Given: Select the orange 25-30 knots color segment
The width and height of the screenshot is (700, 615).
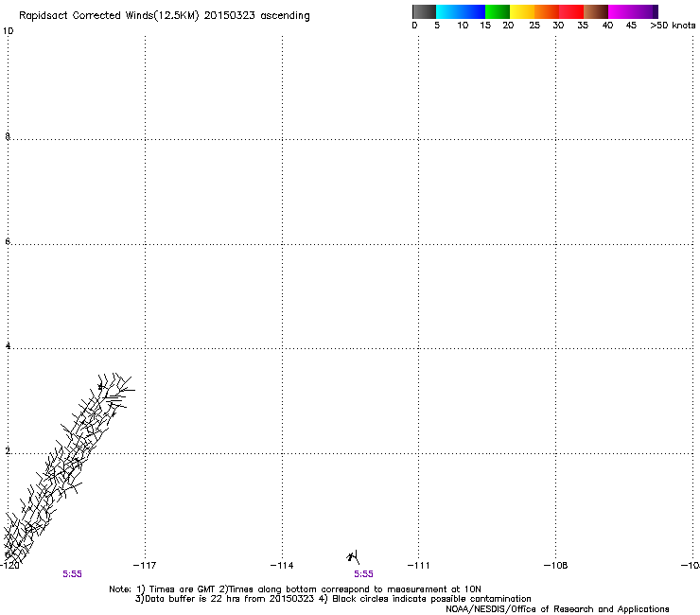Looking at the screenshot, I should tap(547, 11).
